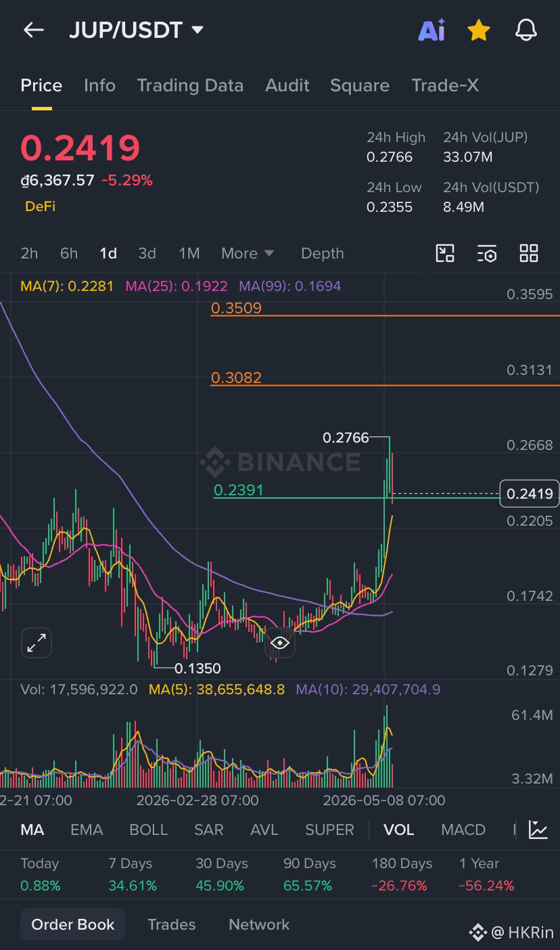The image size is (560, 950).
Task: Click the Vol: 17,596,922.0 label
Action: [x=79, y=689]
